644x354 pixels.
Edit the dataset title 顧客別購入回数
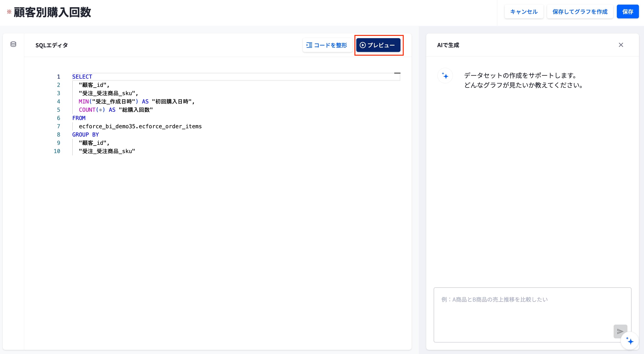[x=52, y=12]
